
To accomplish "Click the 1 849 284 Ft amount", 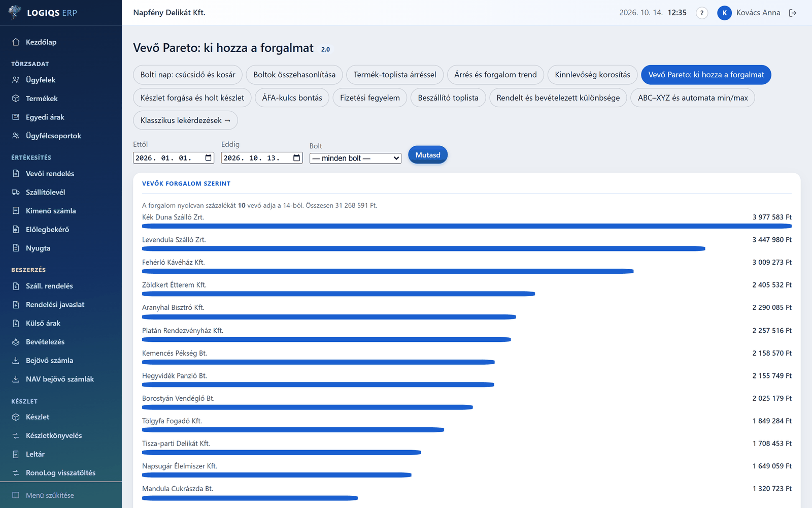I will 772,421.
